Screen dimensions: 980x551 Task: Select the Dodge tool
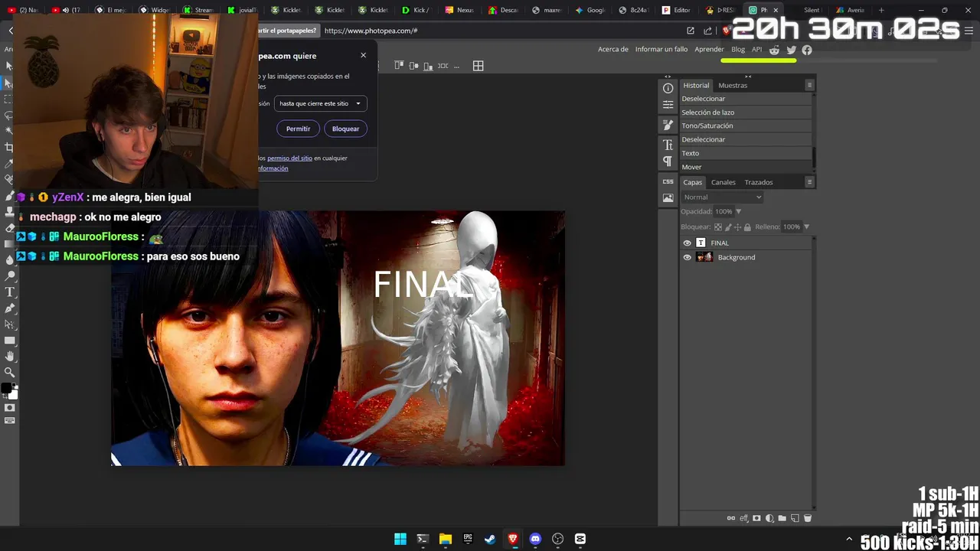(10, 276)
